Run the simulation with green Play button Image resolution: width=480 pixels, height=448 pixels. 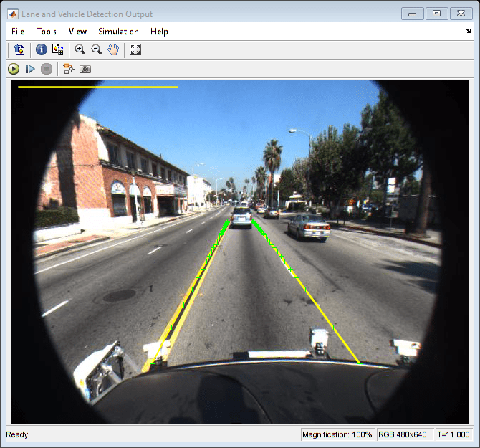click(x=14, y=69)
